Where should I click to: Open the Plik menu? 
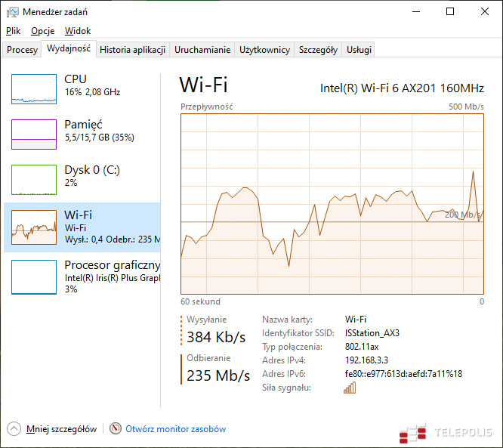pyautogui.click(x=14, y=31)
